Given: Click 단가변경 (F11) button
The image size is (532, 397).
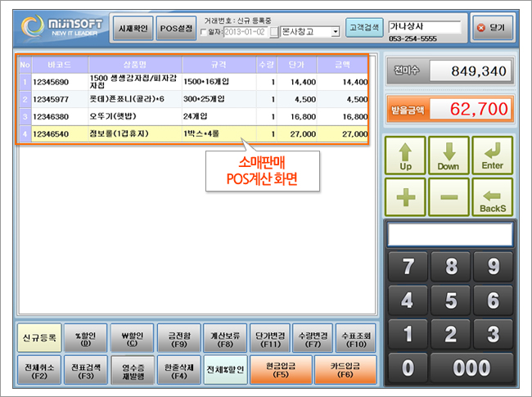Looking at the screenshot, I should click(270, 339).
